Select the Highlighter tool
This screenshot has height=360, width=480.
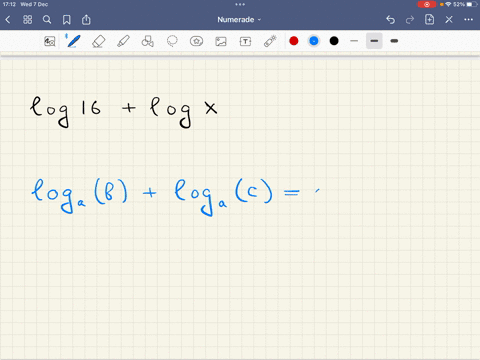tap(123, 41)
